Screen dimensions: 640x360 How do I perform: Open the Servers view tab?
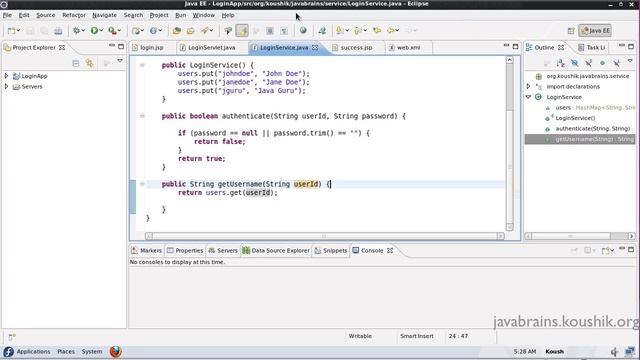223,251
